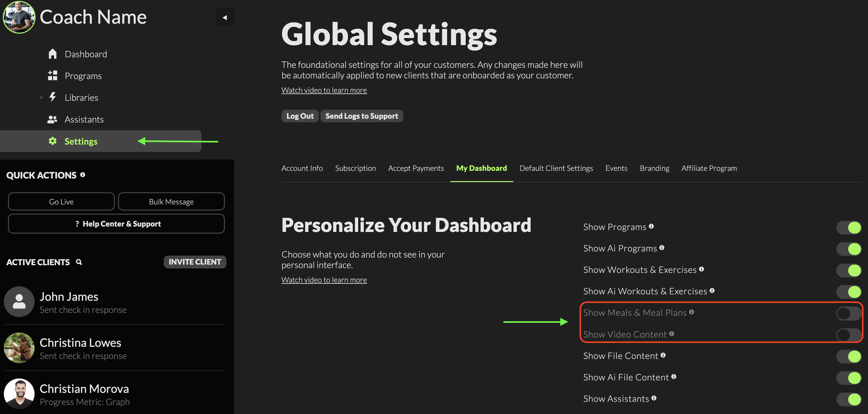Open the Branding tab
Viewport: 868px width, 414px height.
654,168
